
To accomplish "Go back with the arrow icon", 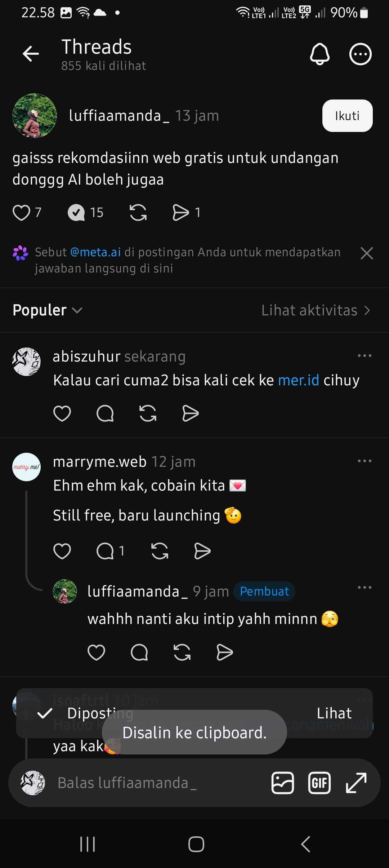I will [31, 54].
